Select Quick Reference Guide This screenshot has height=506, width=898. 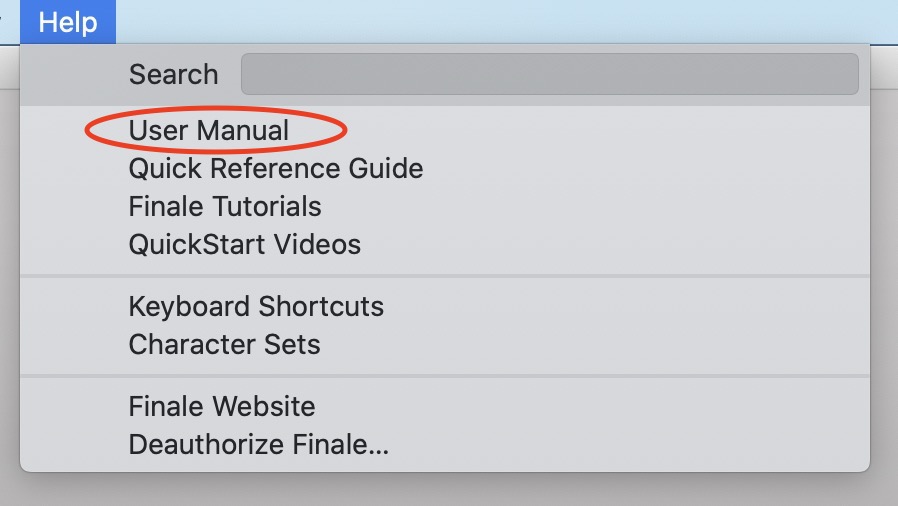click(x=275, y=169)
